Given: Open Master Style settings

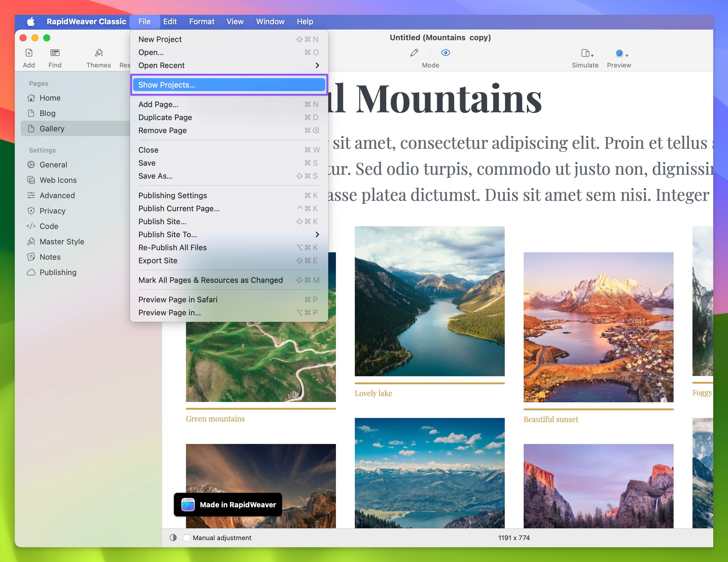Looking at the screenshot, I should click(61, 242).
